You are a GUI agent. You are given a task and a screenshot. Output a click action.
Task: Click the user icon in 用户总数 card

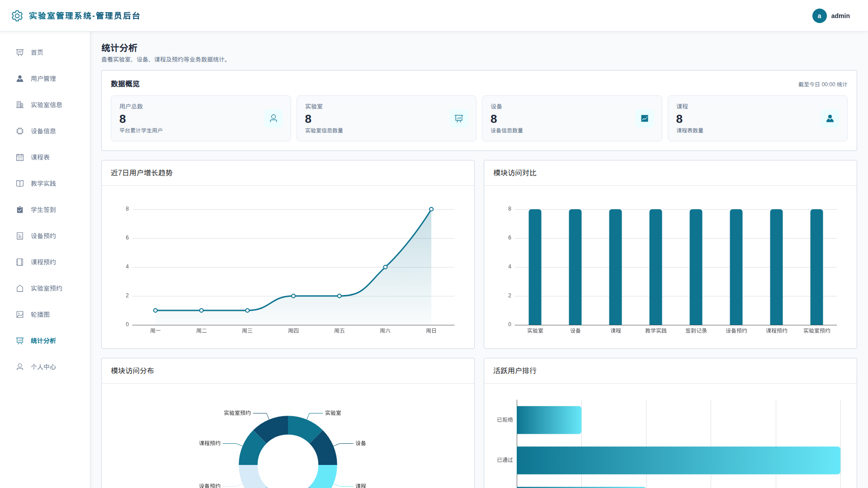coord(274,118)
